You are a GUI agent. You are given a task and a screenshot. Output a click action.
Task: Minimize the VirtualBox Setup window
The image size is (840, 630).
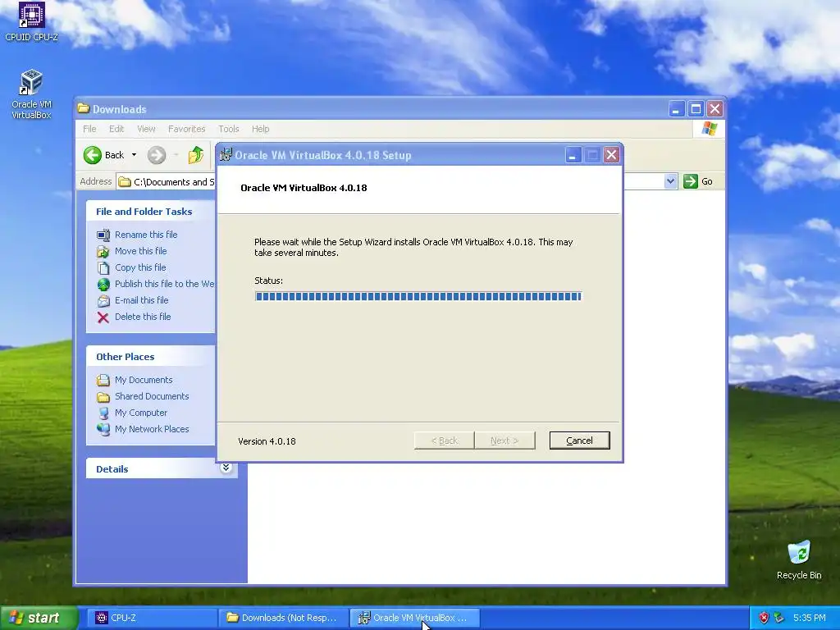(573, 155)
